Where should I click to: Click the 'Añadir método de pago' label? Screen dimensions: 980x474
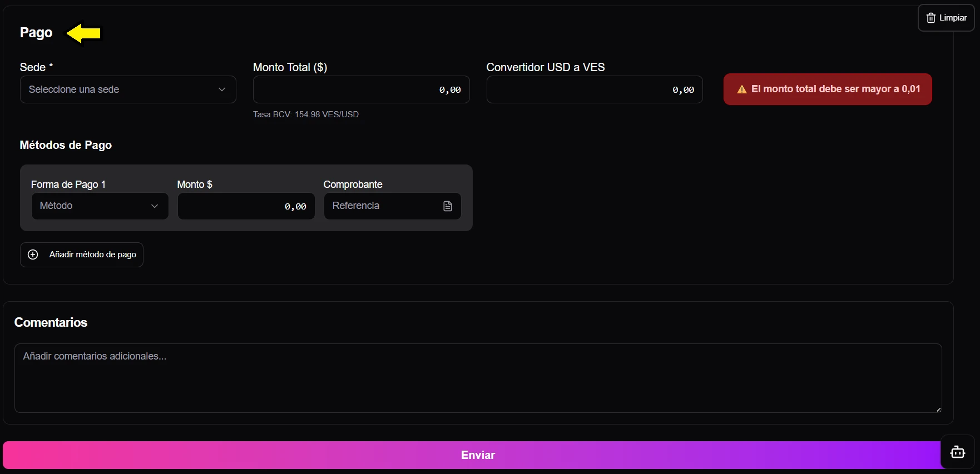pos(92,255)
